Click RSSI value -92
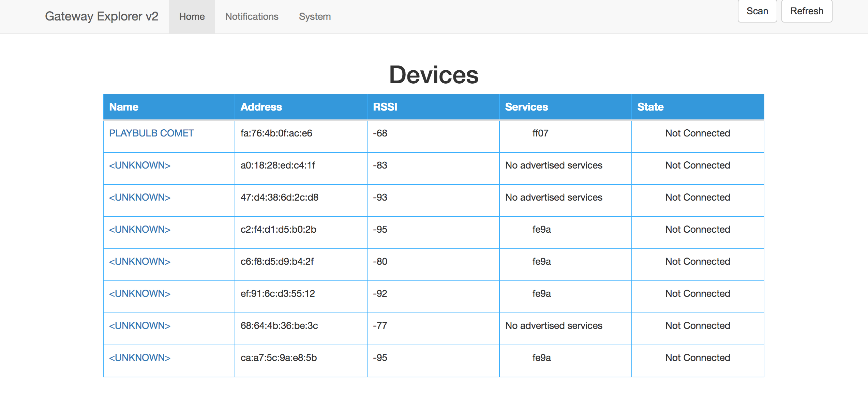Screen dimensions: 868x406 pyautogui.click(x=380, y=293)
